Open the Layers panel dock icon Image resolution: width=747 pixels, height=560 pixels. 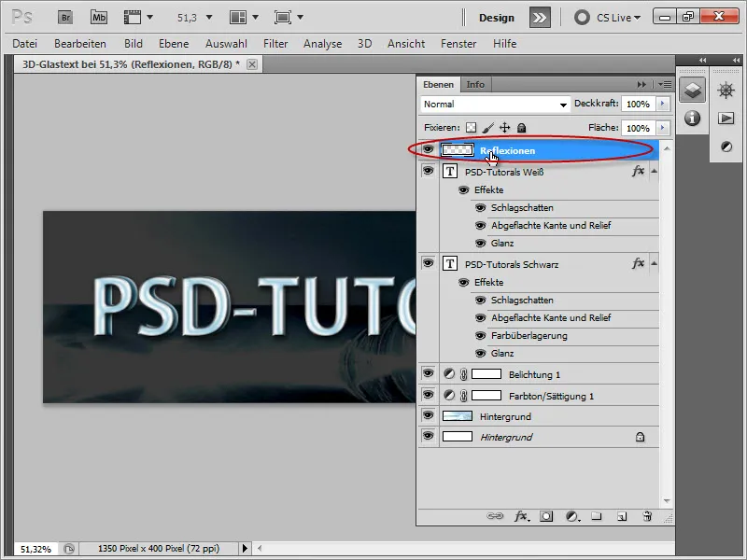[692, 90]
